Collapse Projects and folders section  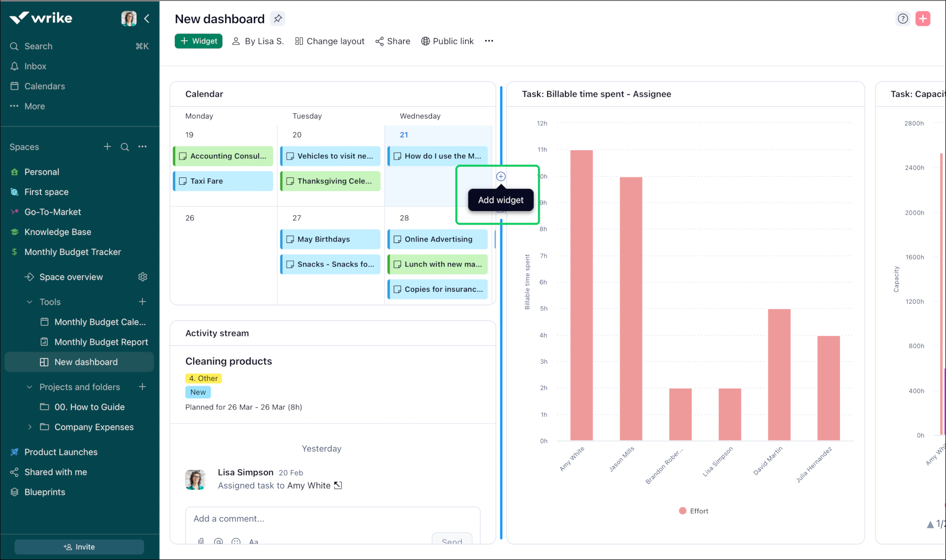(29, 387)
